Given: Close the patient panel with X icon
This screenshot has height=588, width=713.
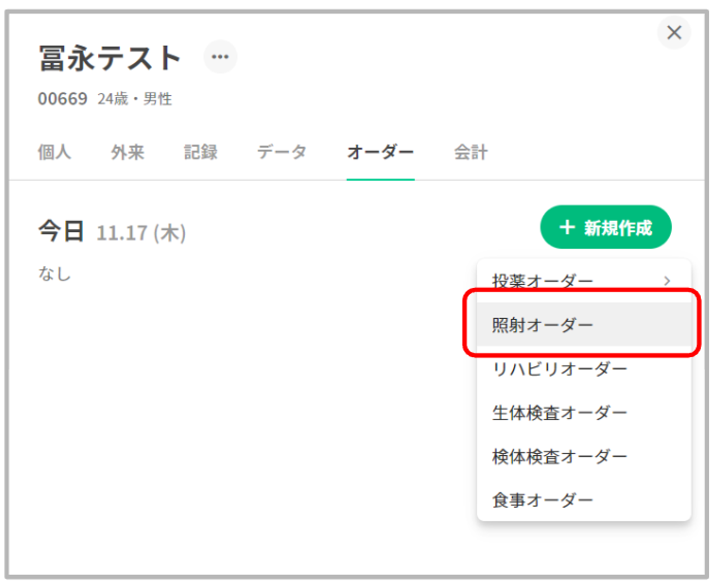Looking at the screenshot, I should point(673,33).
